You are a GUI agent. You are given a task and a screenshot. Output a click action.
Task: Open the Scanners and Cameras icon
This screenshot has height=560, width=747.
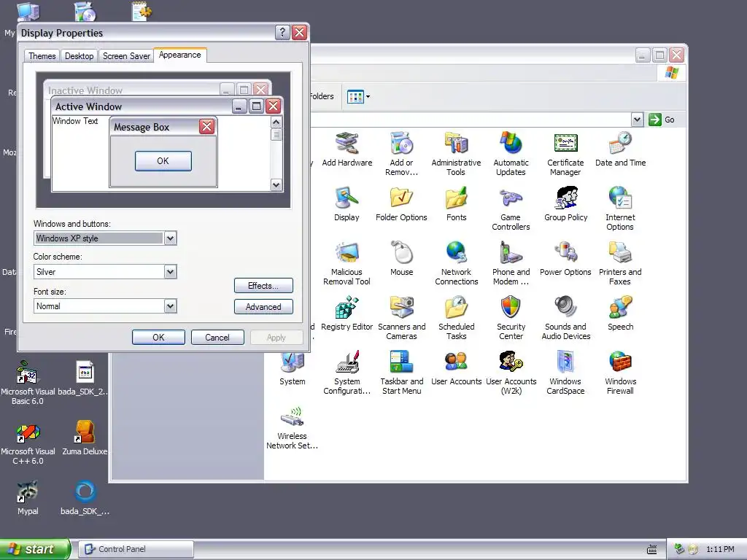pos(402,308)
